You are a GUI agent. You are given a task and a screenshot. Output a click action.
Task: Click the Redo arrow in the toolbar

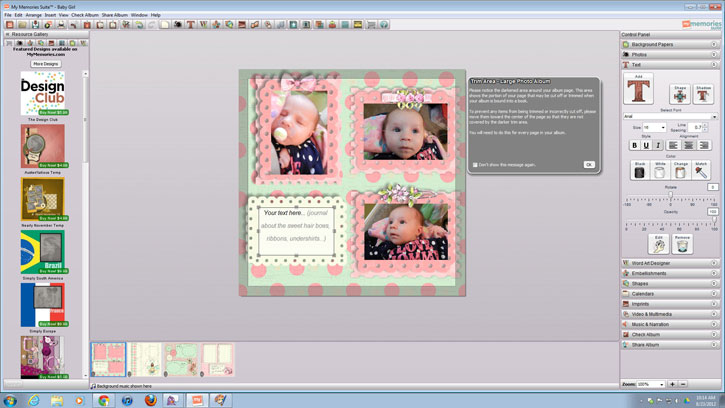[152, 25]
